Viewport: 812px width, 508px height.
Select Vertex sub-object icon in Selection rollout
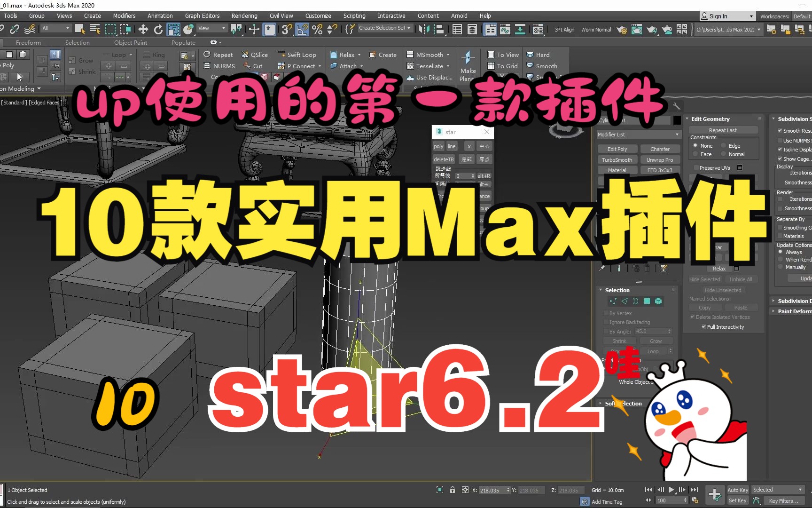(x=613, y=301)
